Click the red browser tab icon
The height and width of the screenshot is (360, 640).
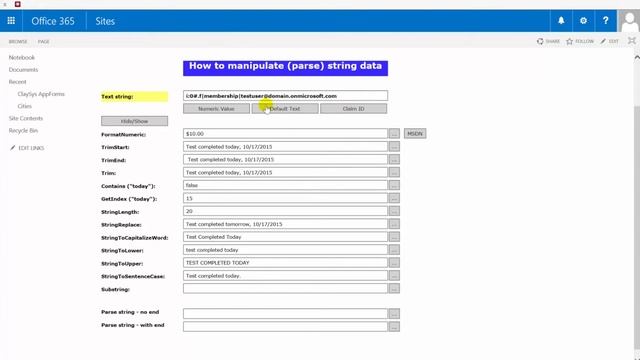(18, 4)
